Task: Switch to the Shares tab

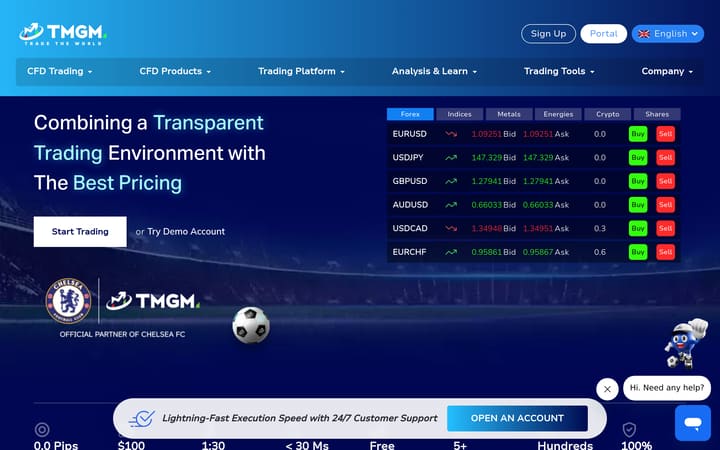Action: [x=657, y=114]
